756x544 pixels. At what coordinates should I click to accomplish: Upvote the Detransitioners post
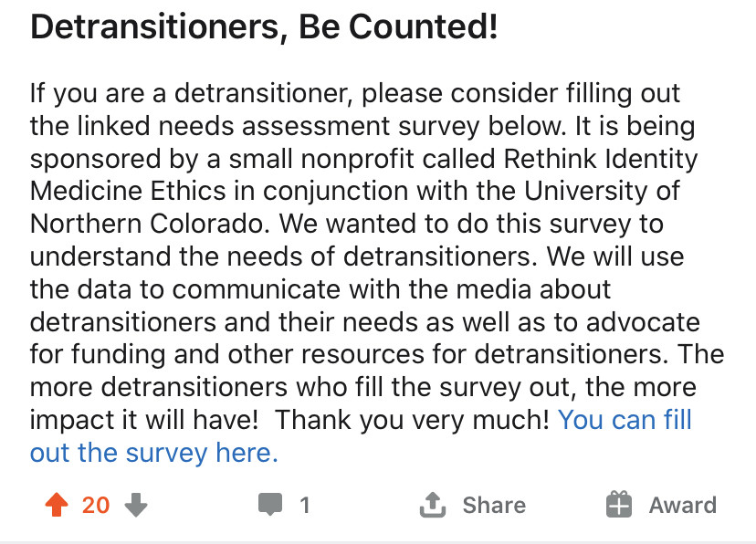(x=57, y=505)
